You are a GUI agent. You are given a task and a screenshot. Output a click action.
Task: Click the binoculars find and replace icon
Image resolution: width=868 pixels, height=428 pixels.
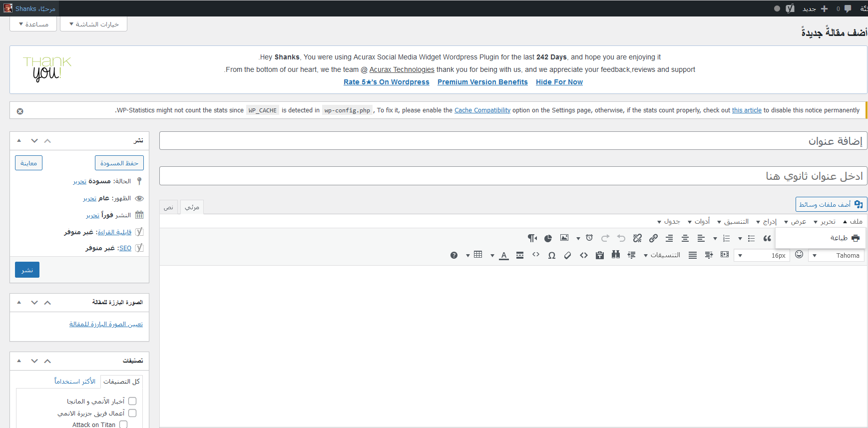[x=616, y=255]
